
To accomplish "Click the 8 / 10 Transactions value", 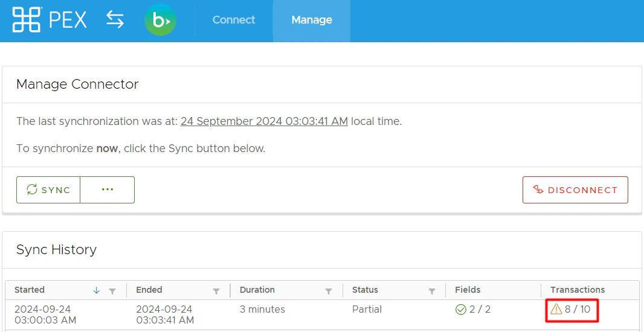I will (578, 309).
